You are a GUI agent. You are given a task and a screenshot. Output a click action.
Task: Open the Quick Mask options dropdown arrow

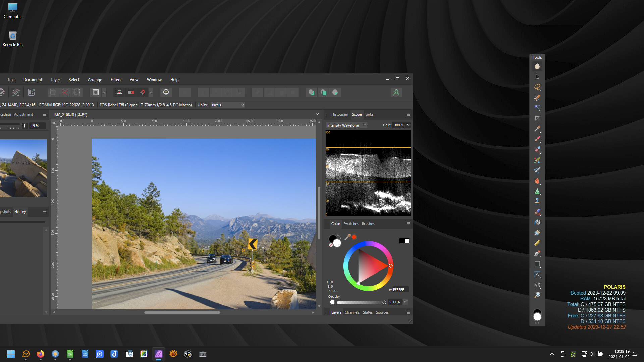(x=104, y=92)
